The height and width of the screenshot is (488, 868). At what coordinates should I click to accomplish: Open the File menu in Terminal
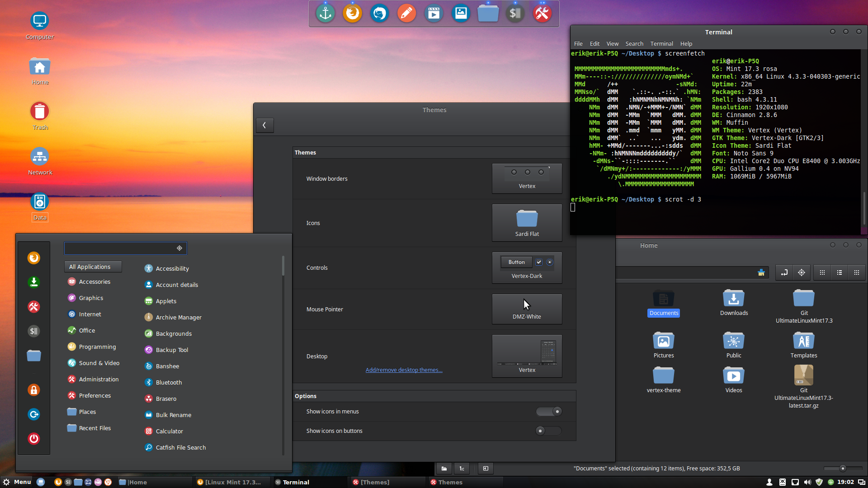click(578, 44)
